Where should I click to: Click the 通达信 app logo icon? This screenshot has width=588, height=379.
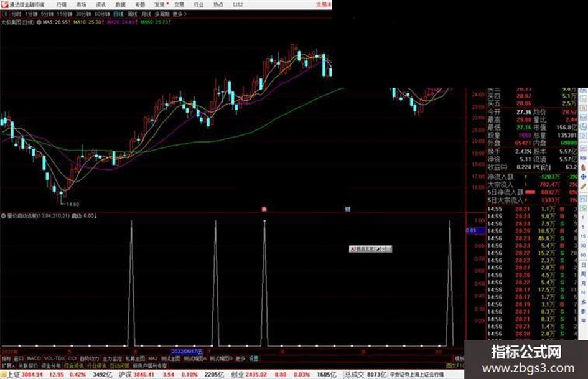(x=4, y=4)
